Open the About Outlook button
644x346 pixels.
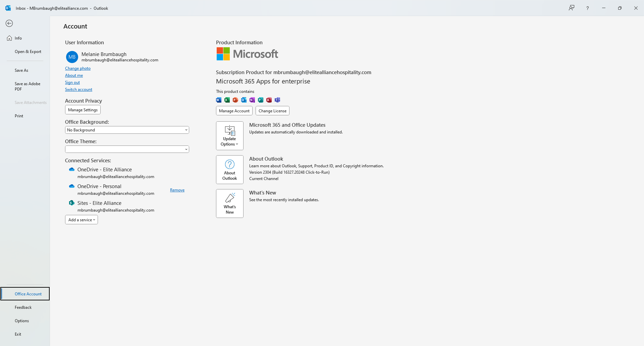point(230,170)
